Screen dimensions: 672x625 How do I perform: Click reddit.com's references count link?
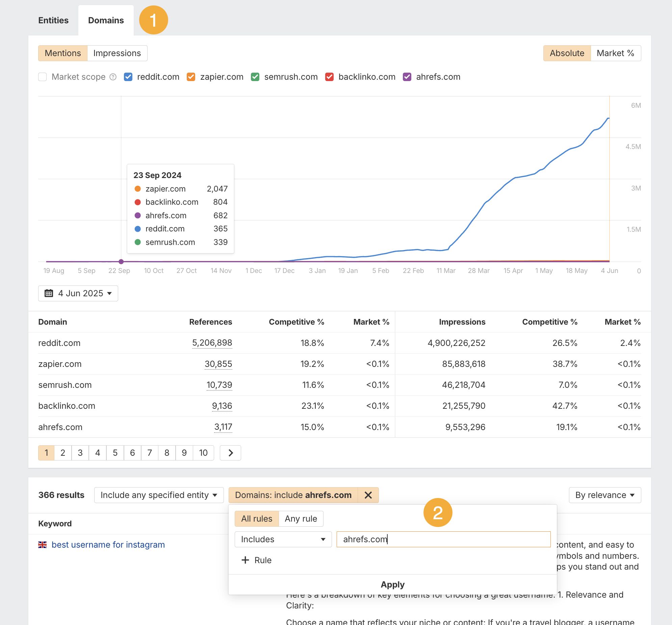pos(212,343)
